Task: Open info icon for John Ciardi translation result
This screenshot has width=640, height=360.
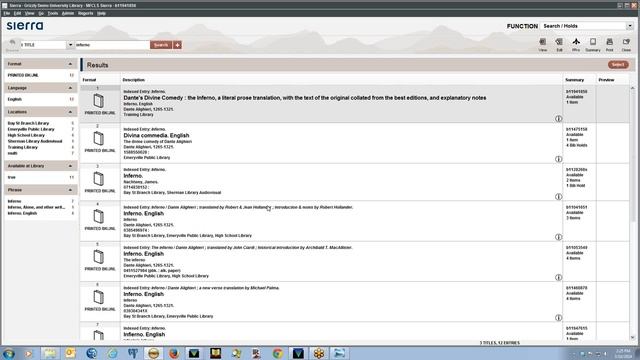Action: coord(558,277)
